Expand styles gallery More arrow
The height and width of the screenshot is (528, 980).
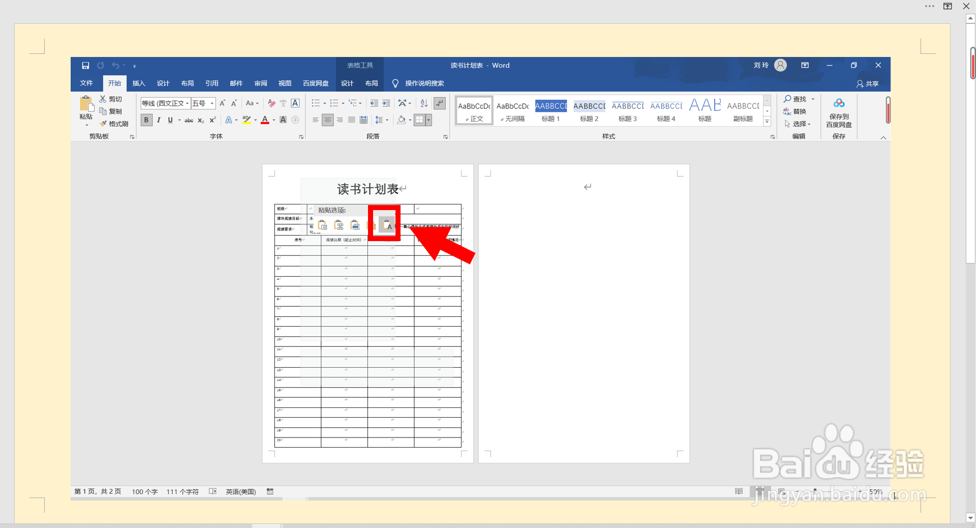click(x=767, y=122)
